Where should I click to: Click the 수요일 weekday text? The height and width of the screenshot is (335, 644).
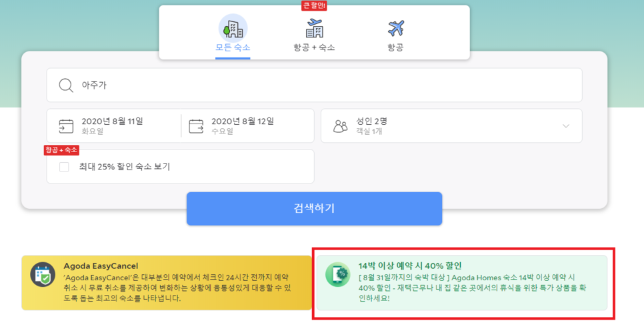pyautogui.click(x=222, y=131)
